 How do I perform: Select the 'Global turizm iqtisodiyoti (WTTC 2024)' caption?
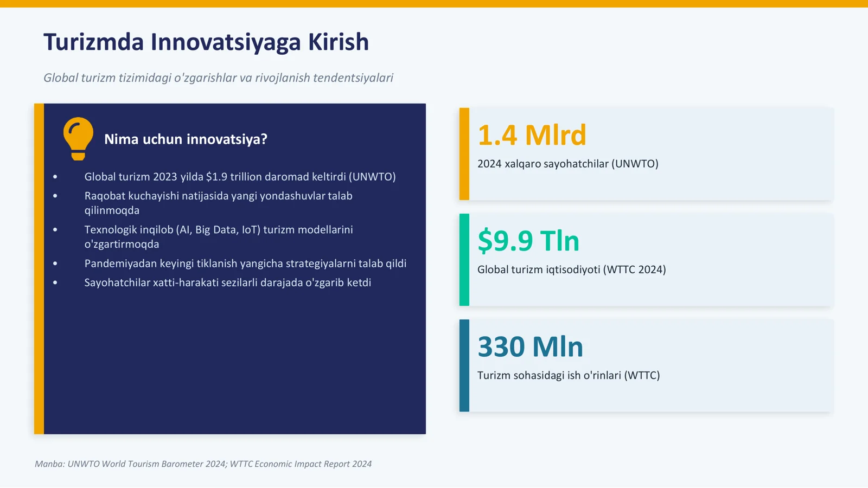pos(572,269)
